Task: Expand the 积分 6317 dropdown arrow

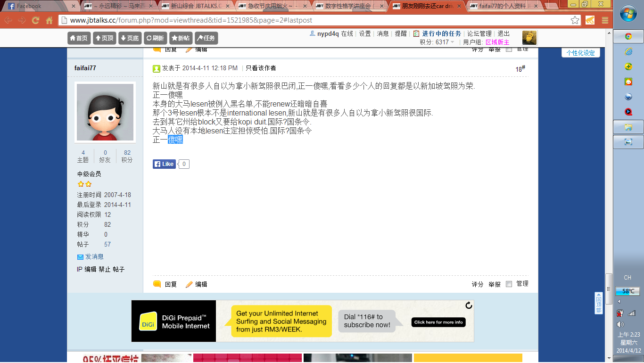Action: pyautogui.click(x=453, y=42)
